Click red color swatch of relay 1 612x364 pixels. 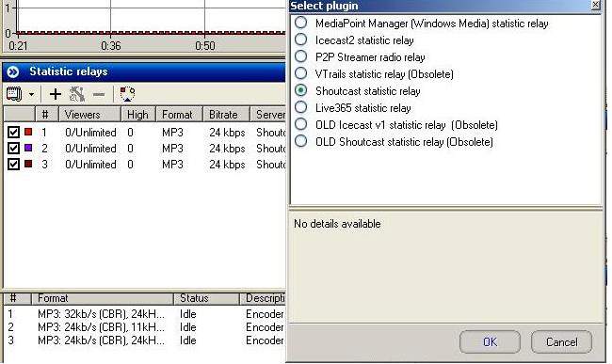28,132
